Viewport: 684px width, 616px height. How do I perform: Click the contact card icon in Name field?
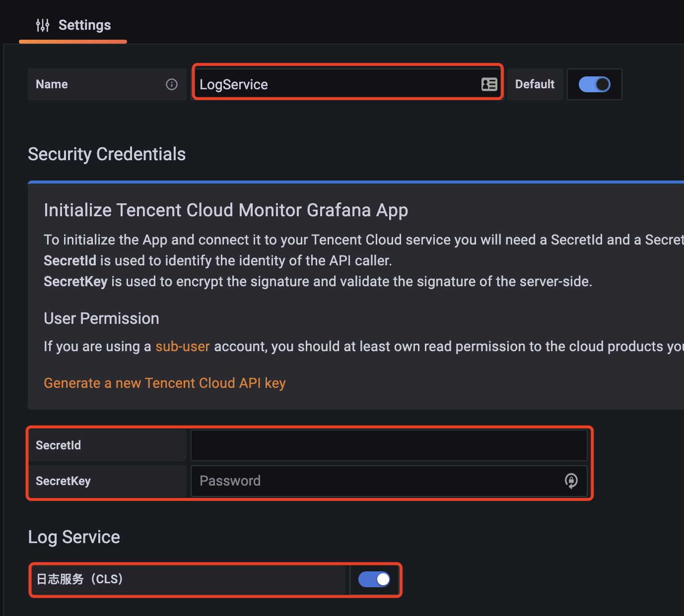(489, 84)
